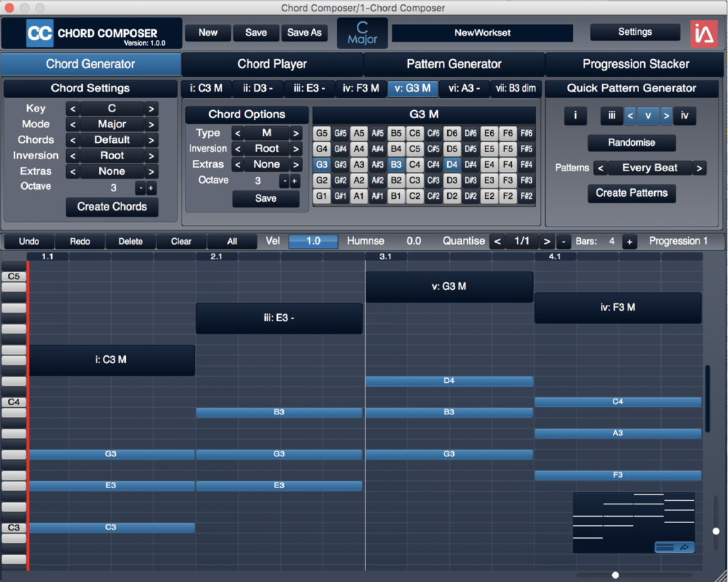The image size is (728, 582).
Task: Increase Chord Settings Octave with plus
Action: [151, 188]
